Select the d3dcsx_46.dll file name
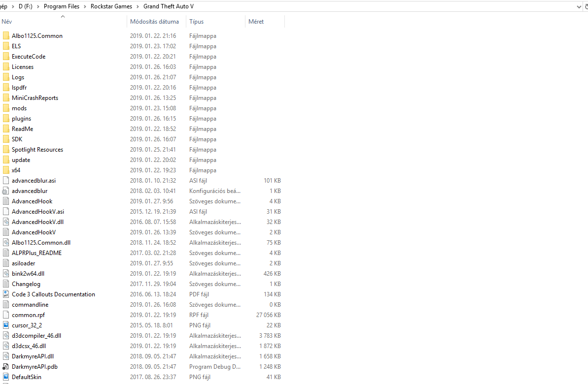Image resolution: width=588 pixels, height=384 pixels. 29,346
